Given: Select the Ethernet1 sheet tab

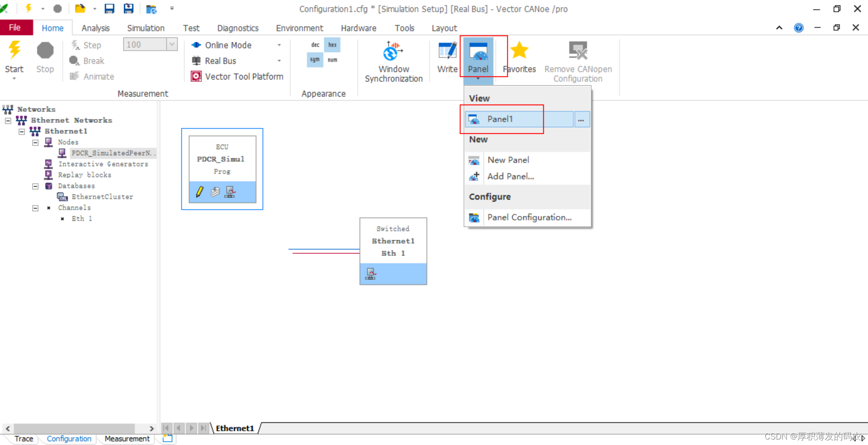Looking at the screenshot, I should coord(235,428).
